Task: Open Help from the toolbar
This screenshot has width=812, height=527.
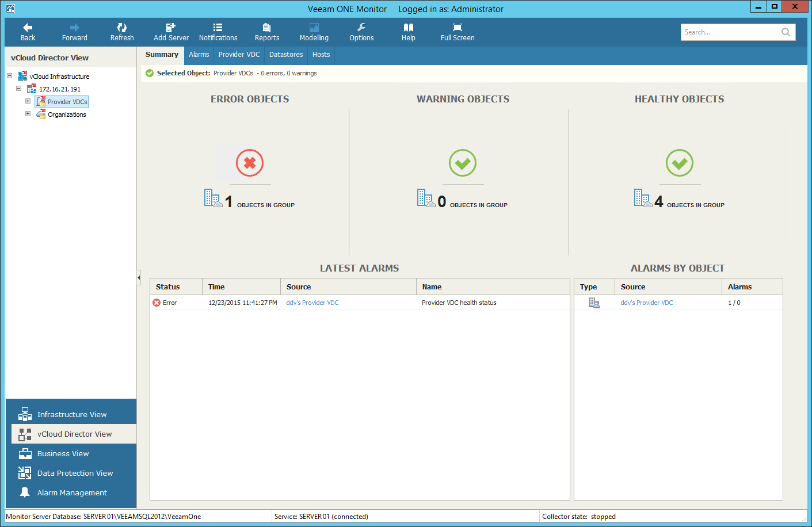Action: point(409,32)
